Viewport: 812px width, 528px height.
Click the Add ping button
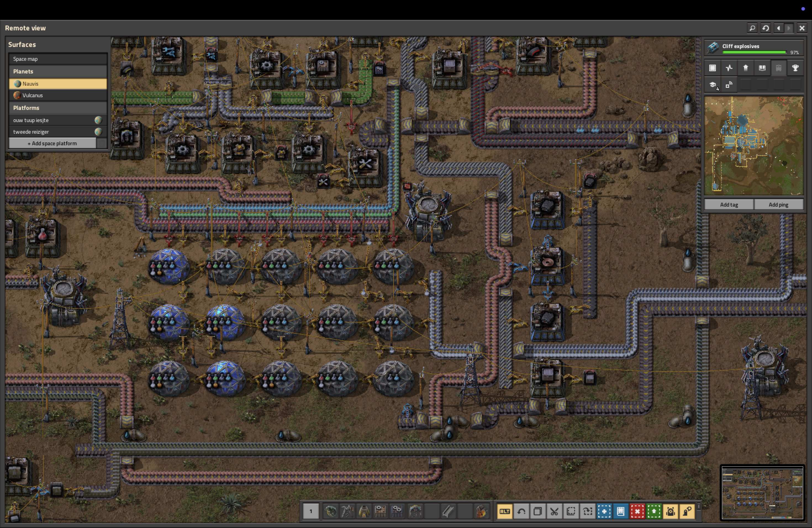point(778,205)
